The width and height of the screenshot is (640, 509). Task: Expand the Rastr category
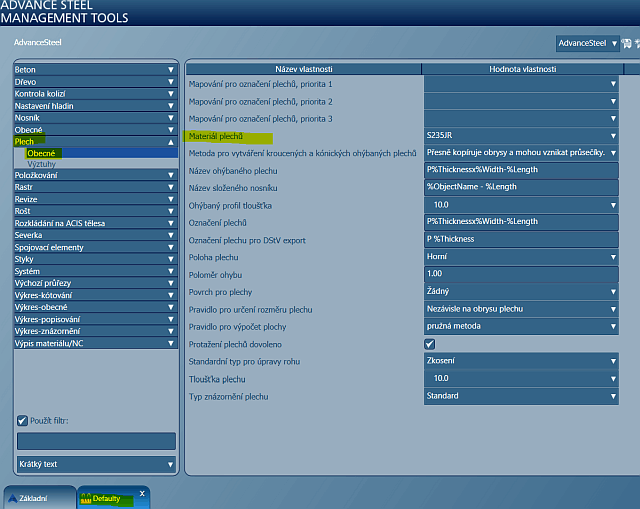click(96, 187)
